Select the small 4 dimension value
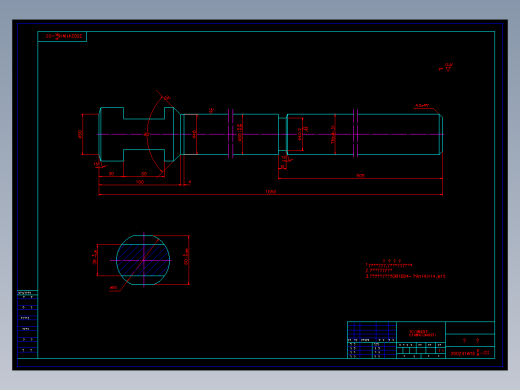This screenshot has width=520, height=390. pyautogui.click(x=190, y=182)
